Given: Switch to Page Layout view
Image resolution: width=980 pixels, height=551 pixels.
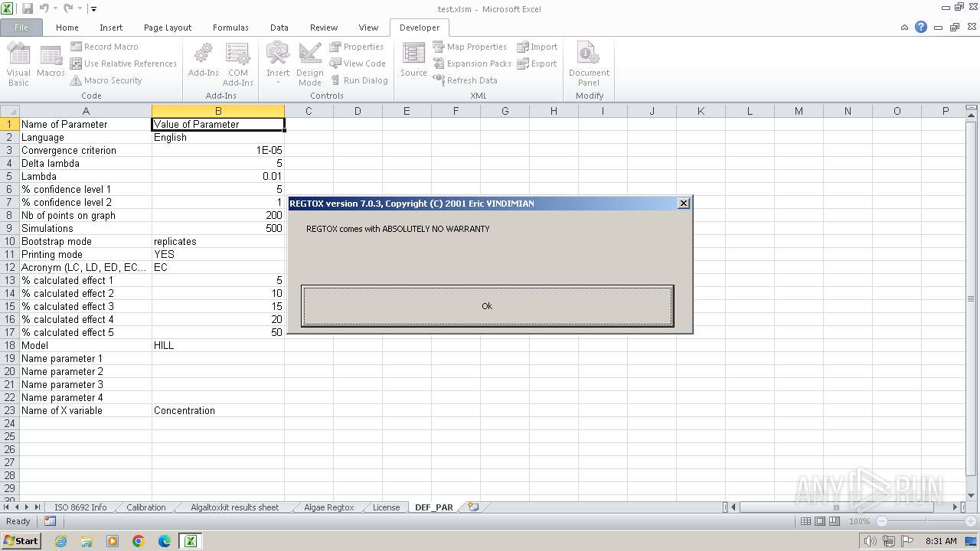Looking at the screenshot, I should pos(820,521).
